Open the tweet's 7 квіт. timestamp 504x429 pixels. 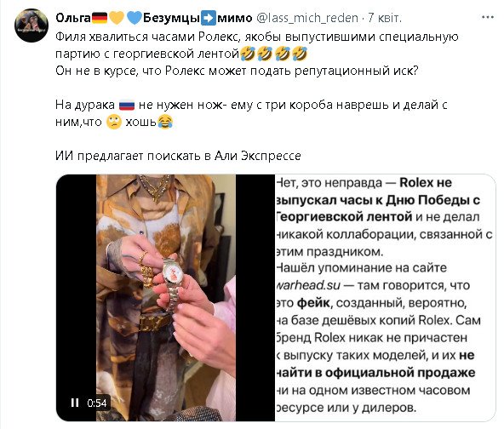tap(385, 18)
